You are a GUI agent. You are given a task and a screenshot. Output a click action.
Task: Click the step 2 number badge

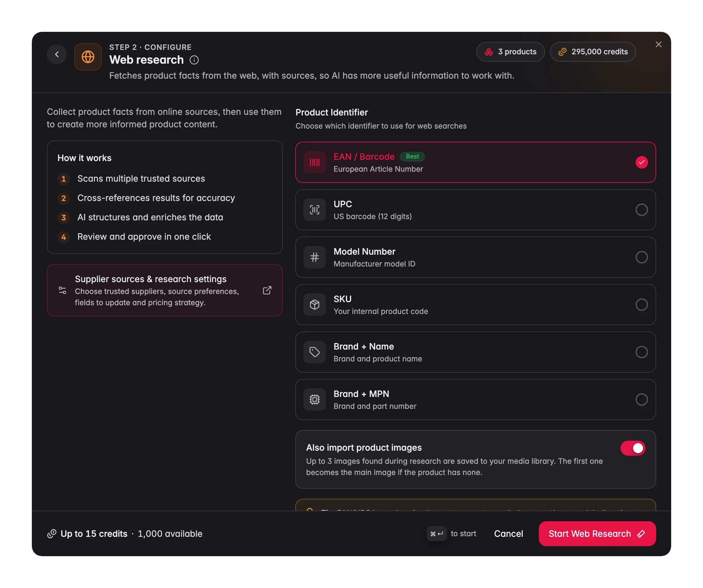64,198
